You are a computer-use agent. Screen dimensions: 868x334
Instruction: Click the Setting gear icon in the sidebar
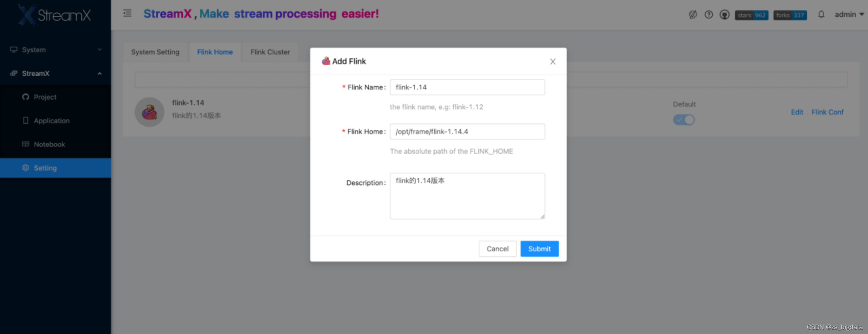click(x=25, y=168)
